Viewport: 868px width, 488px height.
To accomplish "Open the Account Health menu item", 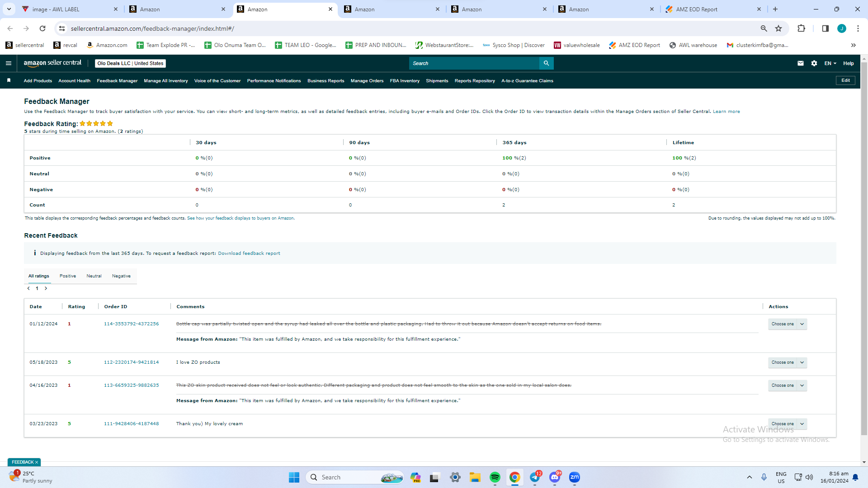I will [x=74, y=81].
